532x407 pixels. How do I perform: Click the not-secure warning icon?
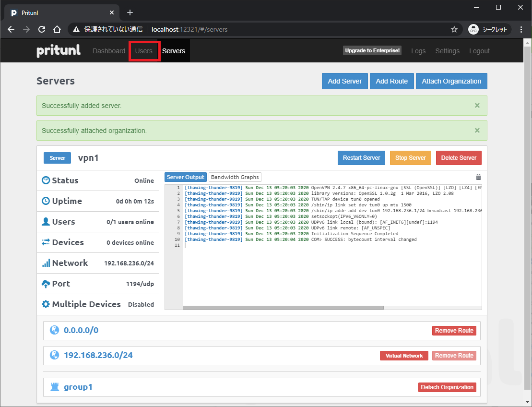coord(77,30)
